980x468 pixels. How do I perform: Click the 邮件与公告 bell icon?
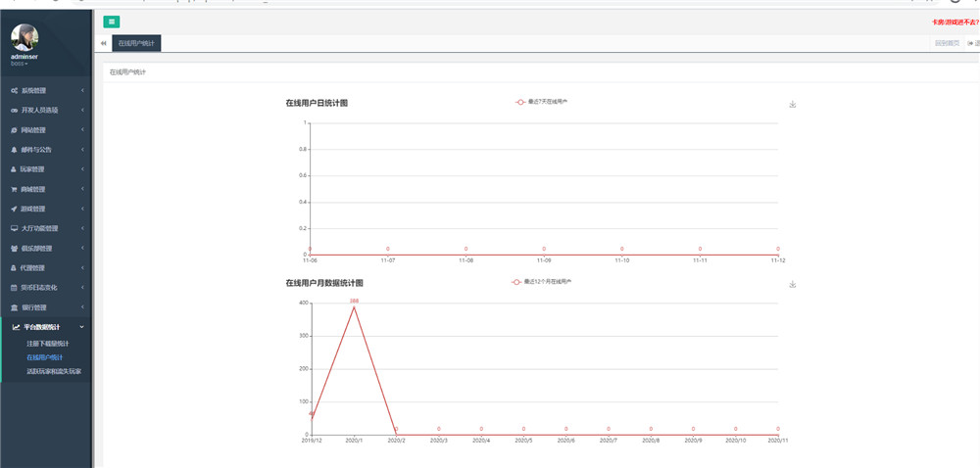(14, 150)
